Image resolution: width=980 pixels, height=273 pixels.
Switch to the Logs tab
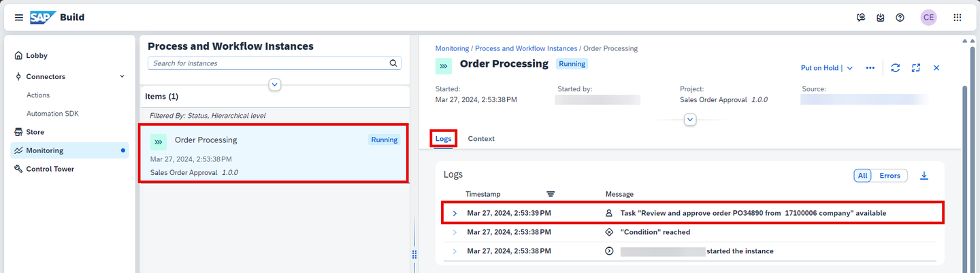pyautogui.click(x=443, y=138)
